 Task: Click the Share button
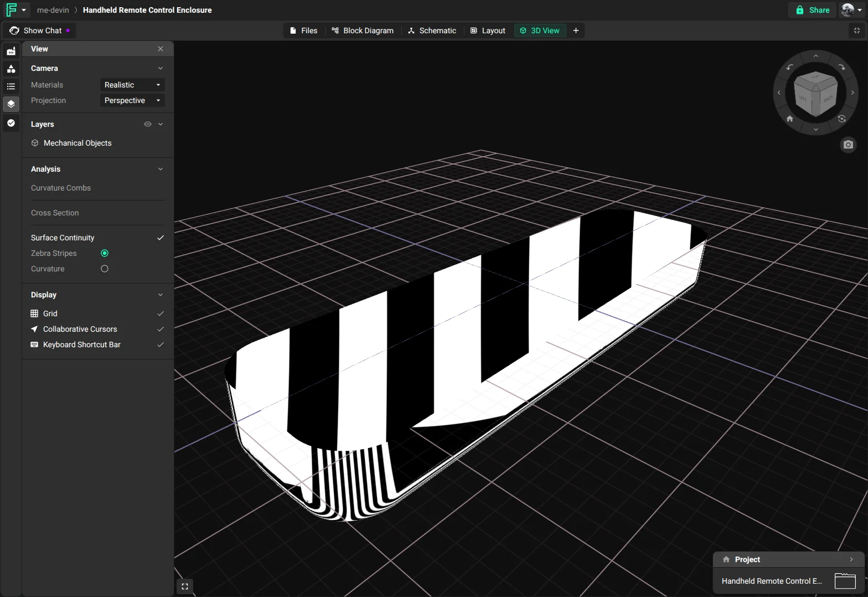(x=813, y=10)
